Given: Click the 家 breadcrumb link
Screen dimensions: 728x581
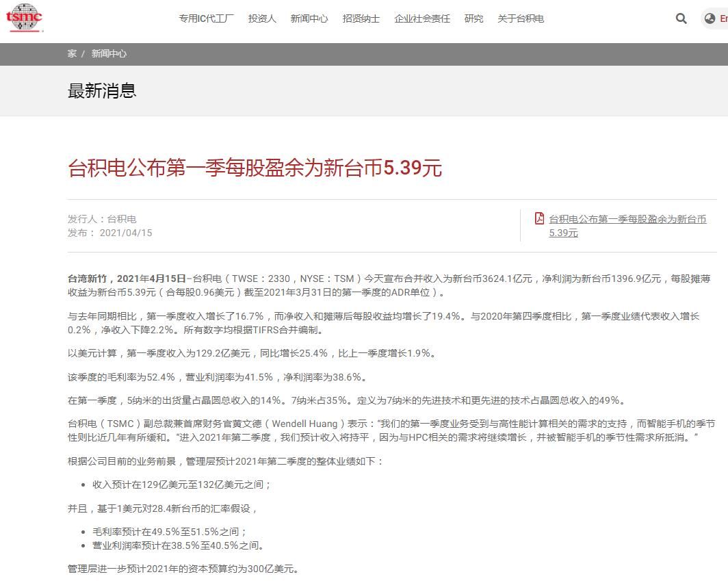Looking at the screenshot, I should (72, 53).
